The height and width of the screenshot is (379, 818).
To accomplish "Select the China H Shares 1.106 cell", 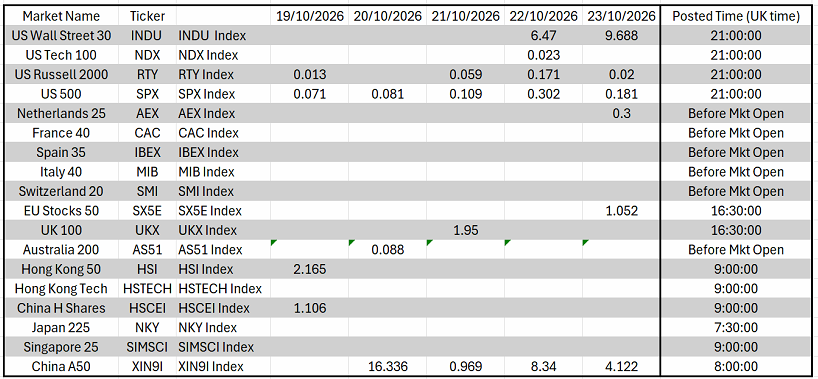I will pyautogui.click(x=309, y=308).
